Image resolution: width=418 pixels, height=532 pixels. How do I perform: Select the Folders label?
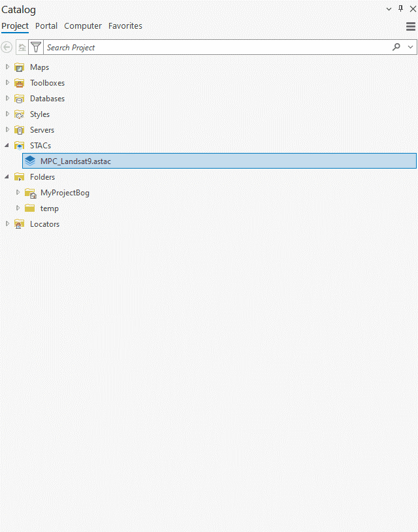point(42,177)
